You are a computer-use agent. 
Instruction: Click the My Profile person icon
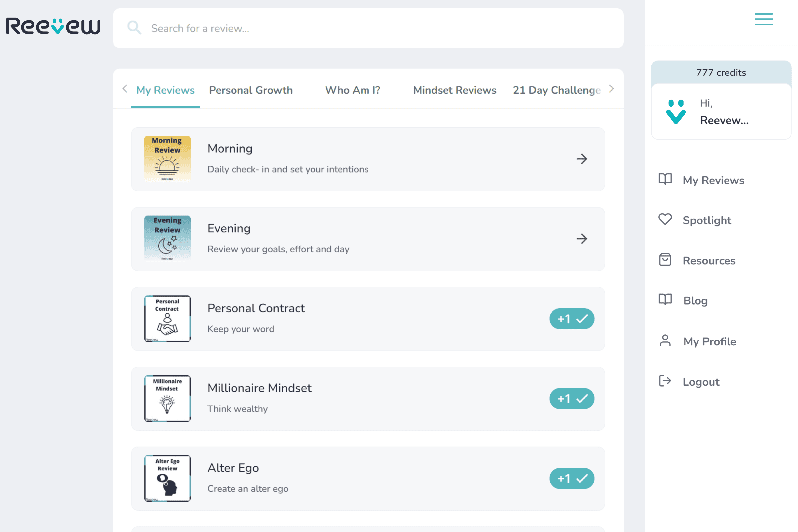pos(665,341)
